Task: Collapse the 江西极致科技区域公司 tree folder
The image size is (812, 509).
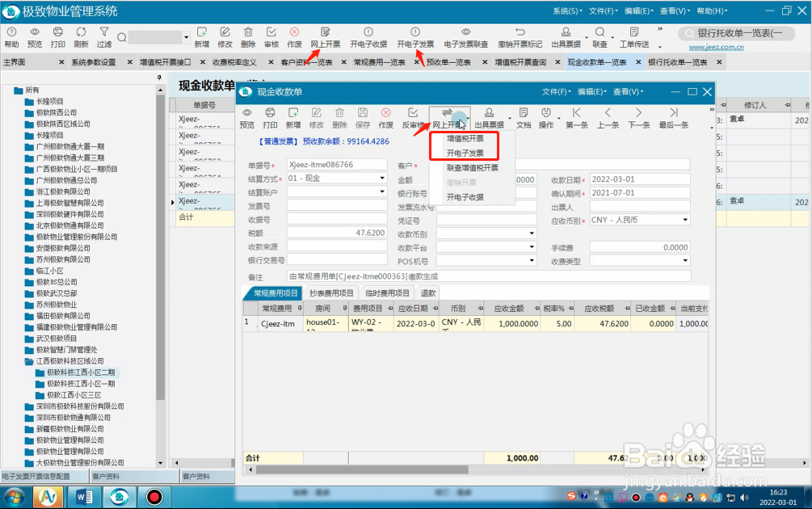Action: (30, 361)
